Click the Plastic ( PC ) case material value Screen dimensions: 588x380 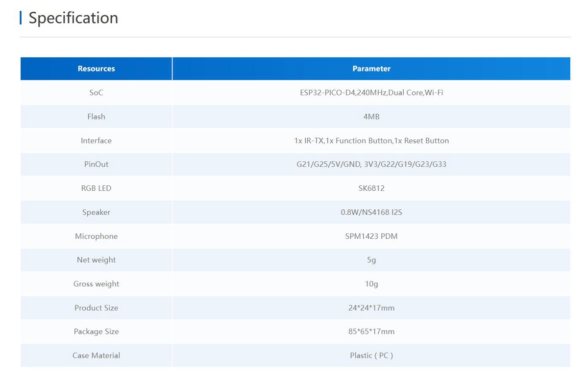[x=371, y=355]
